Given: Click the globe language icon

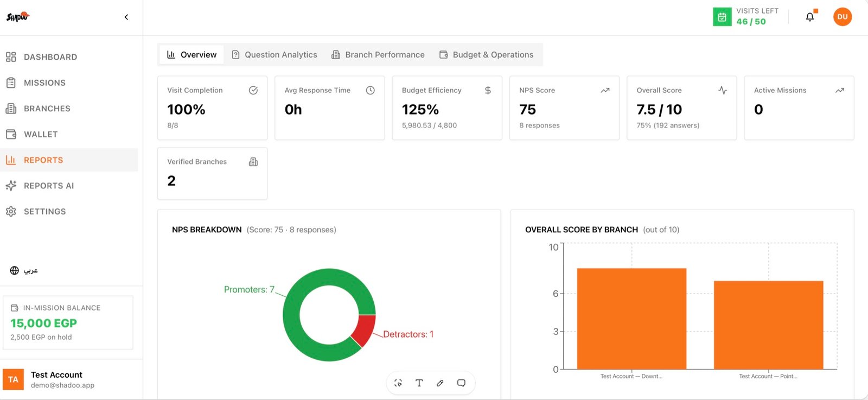Looking at the screenshot, I should [x=15, y=270].
